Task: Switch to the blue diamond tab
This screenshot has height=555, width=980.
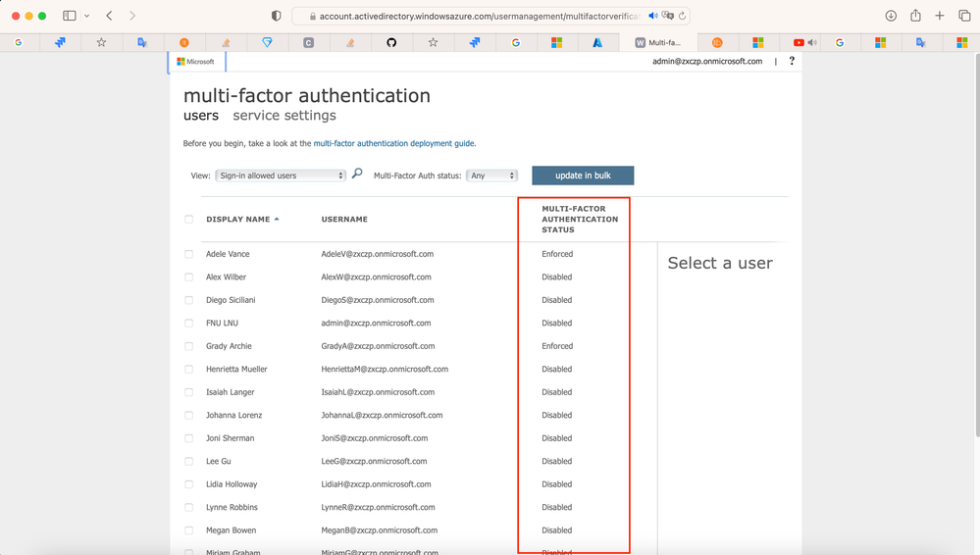Action: 267,42
